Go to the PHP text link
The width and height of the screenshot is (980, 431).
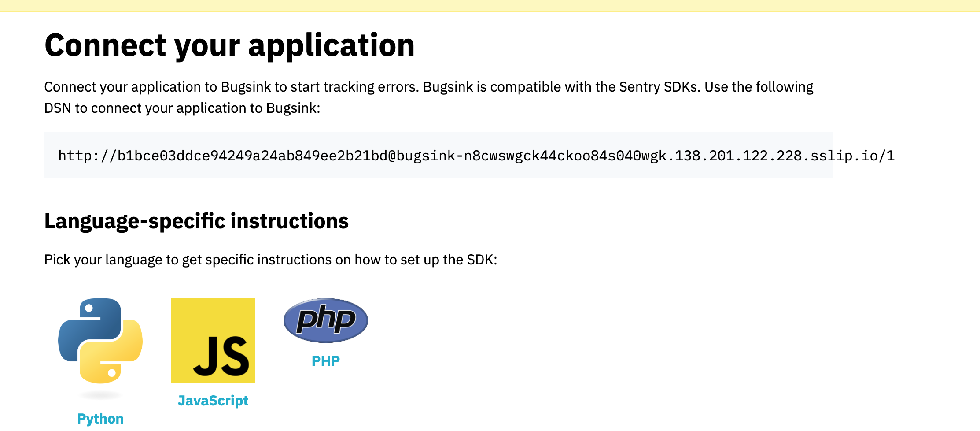tap(326, 361)
